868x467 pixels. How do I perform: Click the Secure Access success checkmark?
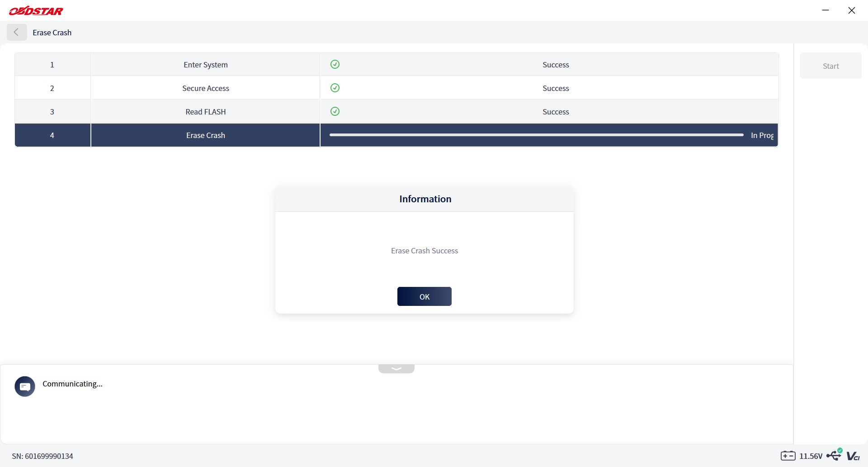(335, 88)
